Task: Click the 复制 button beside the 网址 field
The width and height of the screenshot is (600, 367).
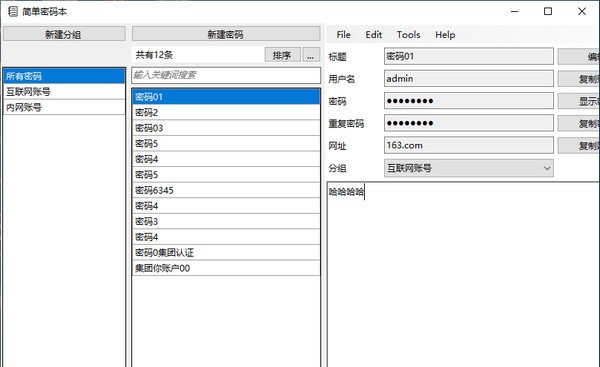Action: 579,145
